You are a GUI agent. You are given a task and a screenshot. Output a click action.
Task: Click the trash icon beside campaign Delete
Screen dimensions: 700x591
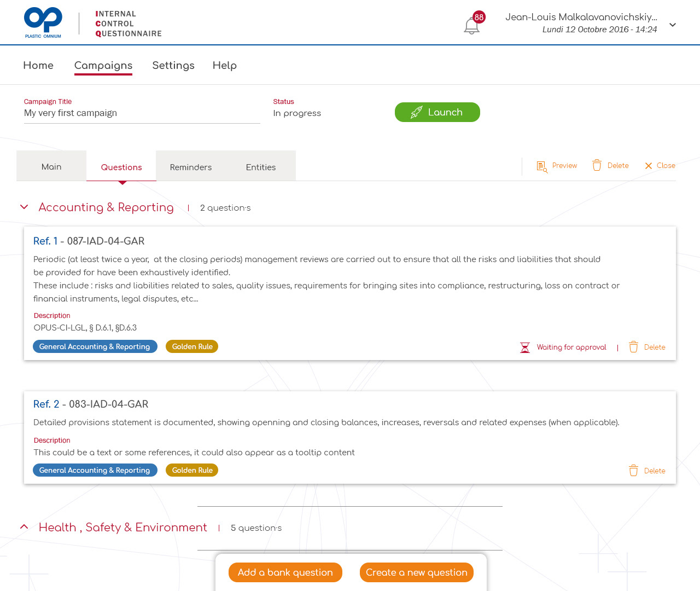pyautogui.click(x=597, y=166)
